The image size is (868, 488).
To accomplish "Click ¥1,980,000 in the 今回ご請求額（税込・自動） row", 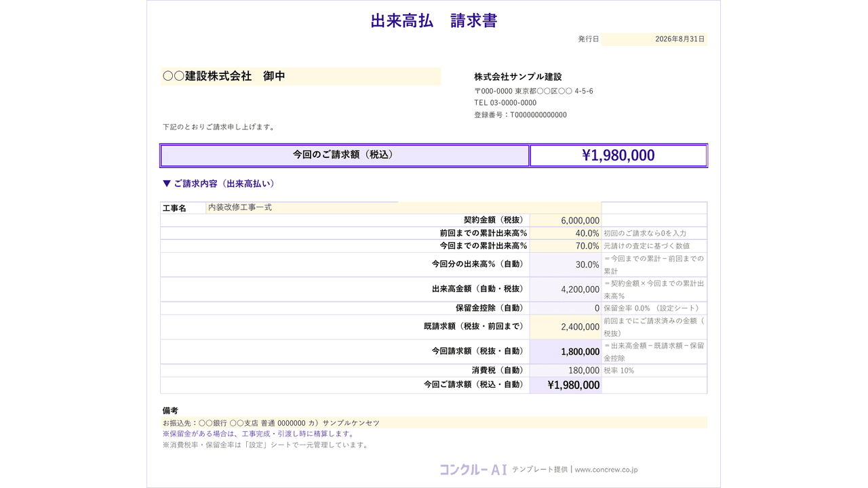I will coord(566,385).
